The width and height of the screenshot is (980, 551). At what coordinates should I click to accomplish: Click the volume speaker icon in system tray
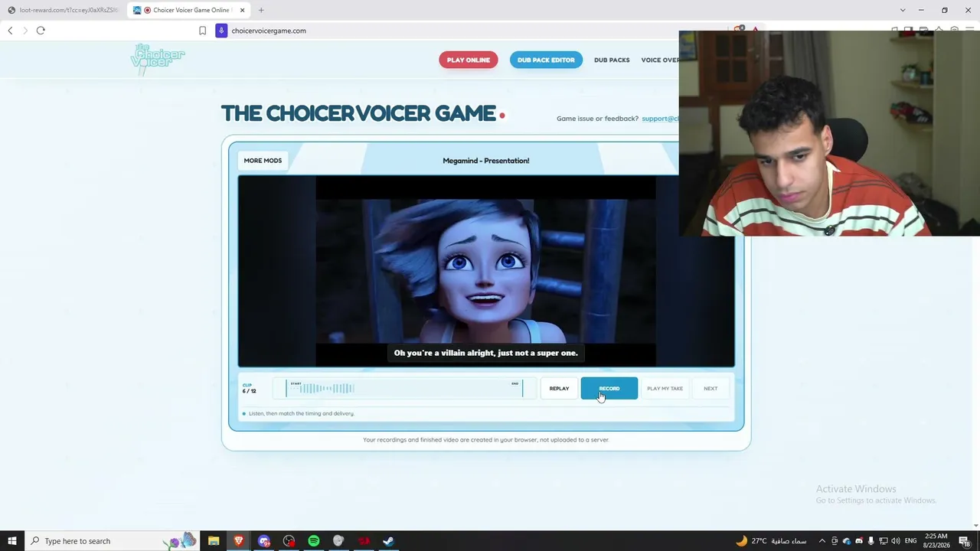896,541
